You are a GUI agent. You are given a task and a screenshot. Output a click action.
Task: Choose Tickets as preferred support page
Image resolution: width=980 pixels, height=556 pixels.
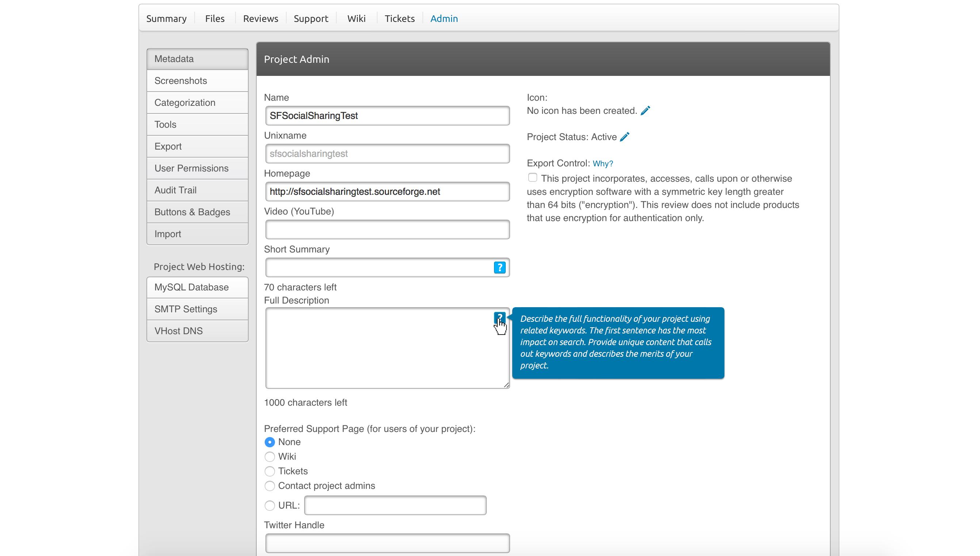click(x=270, y=471)
